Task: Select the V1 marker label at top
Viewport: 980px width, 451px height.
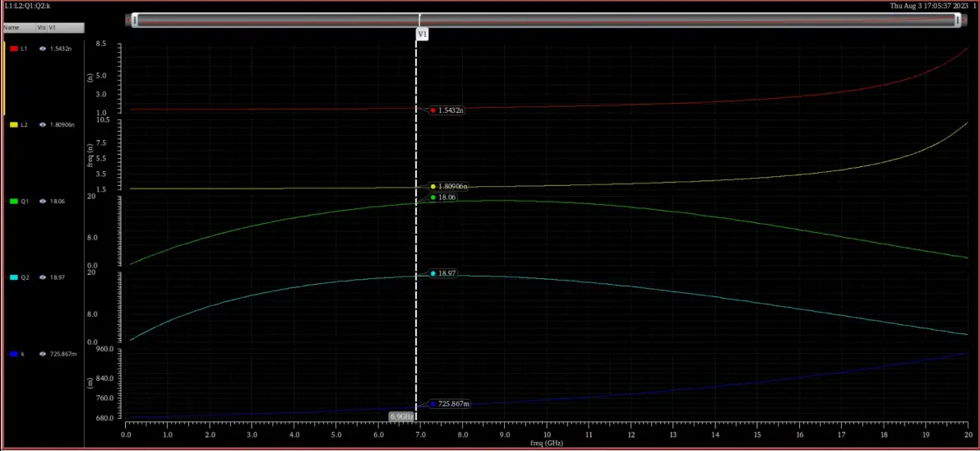Action: click(422, 35)
